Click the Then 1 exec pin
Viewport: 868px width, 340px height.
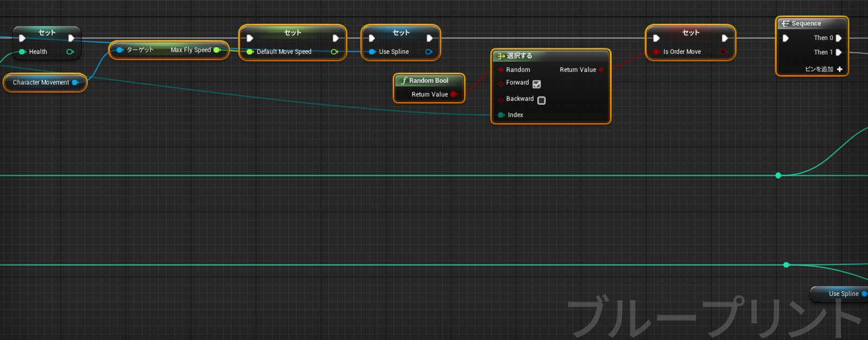pos(839,52)
